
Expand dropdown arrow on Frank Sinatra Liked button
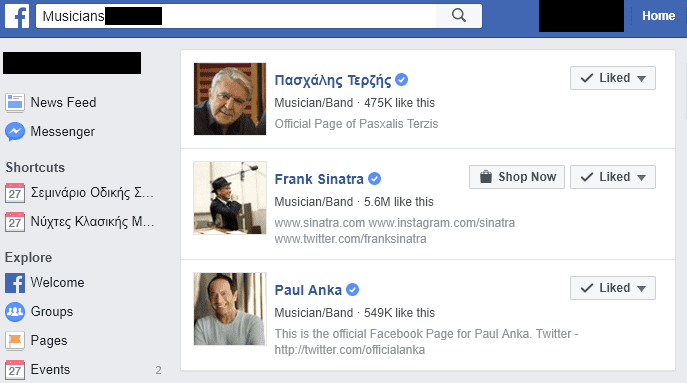641,178
